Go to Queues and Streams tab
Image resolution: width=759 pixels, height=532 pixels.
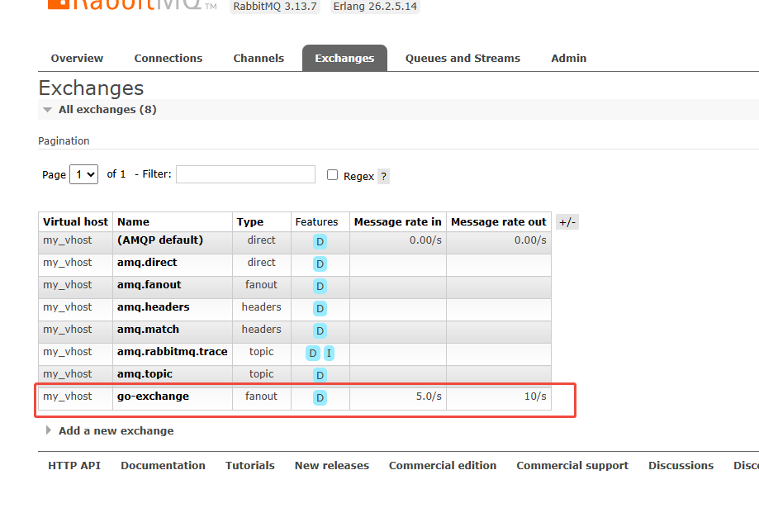pyautogui.click(x=463, y=58)
